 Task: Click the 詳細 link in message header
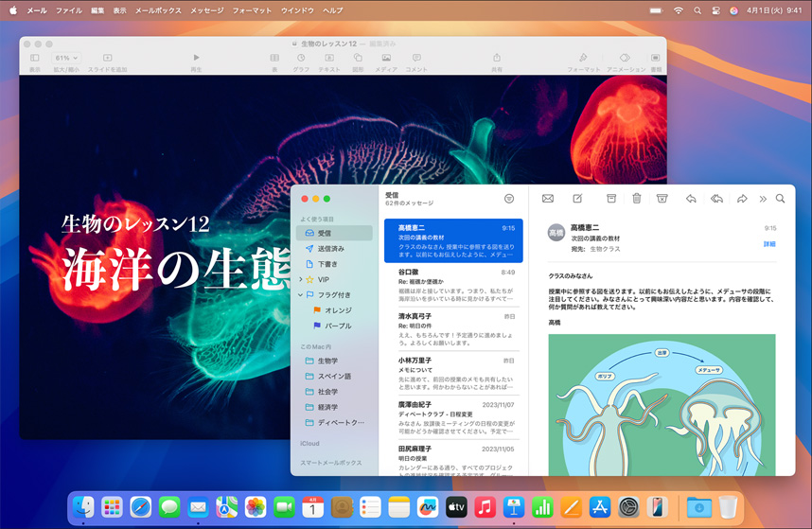[x=769, y=244]
